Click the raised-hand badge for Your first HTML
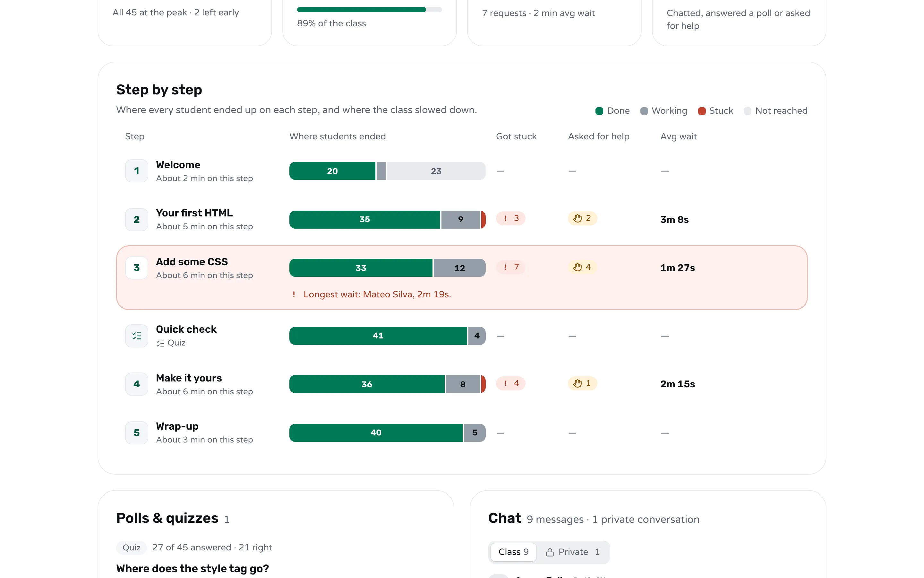This screenshot has height=578, width=924. (582, 218)
